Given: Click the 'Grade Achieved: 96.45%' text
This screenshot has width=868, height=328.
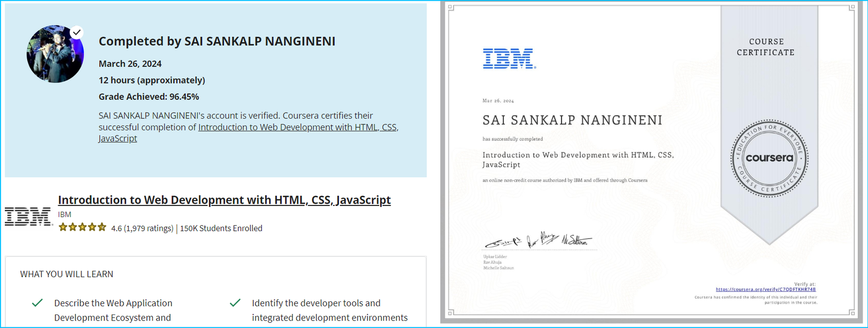Looking at the screenshot, I should tap(149, 97).
